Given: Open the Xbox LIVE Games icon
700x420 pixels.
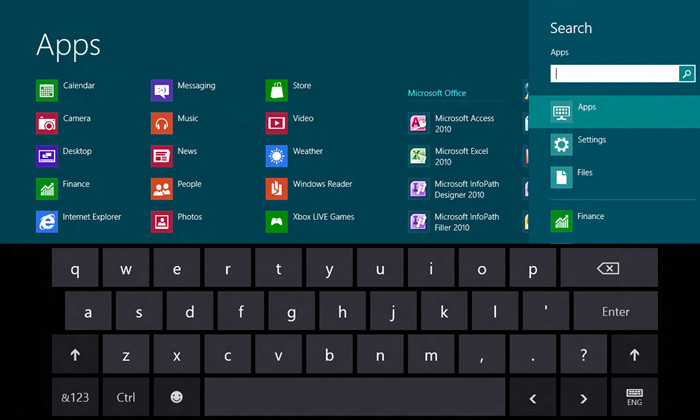Looking at the screenshot, I should [276, 222].
